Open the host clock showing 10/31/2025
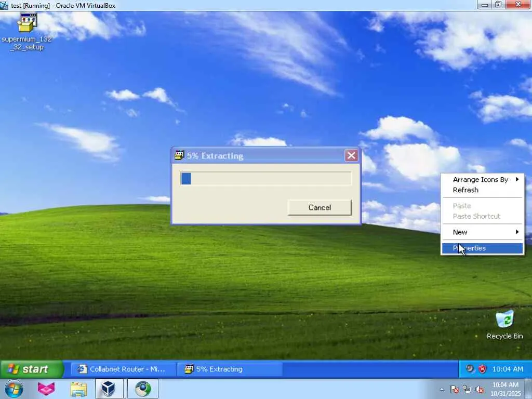The image size is (532, 399). coord(506,389)
